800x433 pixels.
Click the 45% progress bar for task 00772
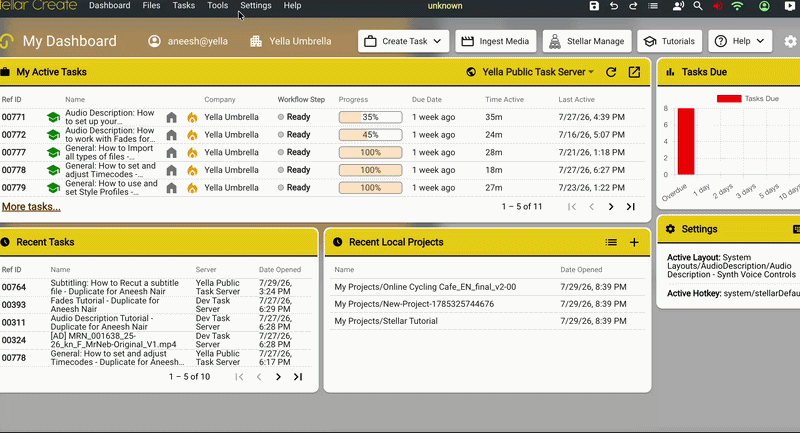click(x=370, y=135)
